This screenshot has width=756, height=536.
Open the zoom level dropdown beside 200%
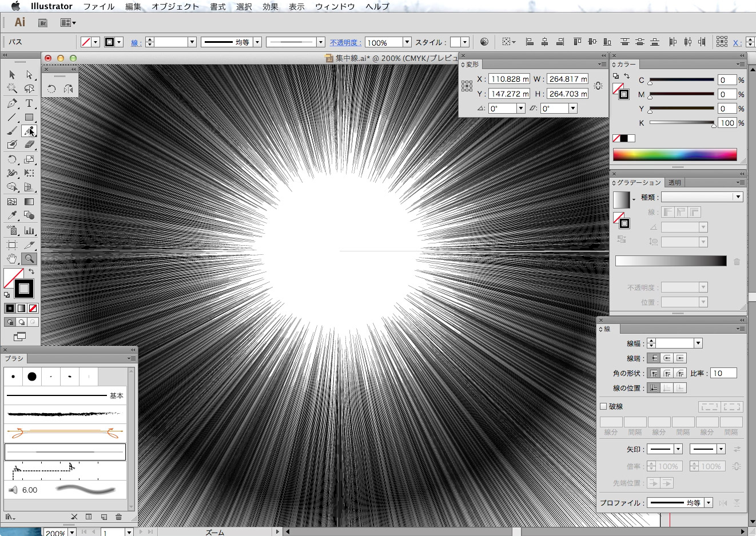(72, 532)
